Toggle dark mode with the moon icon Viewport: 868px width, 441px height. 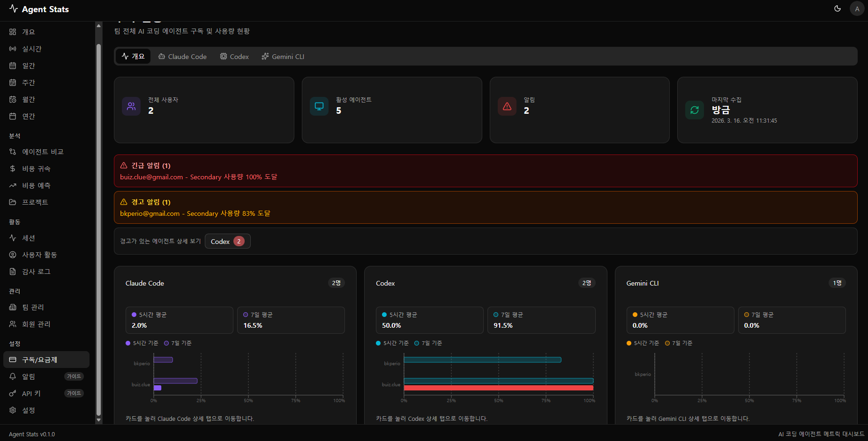click(x=838, y=9)
